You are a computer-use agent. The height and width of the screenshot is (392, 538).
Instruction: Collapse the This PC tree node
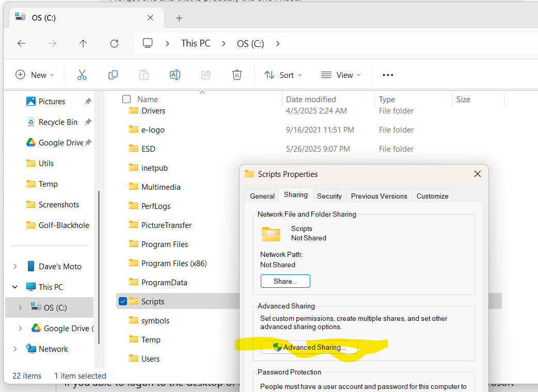tap(15, 287)
